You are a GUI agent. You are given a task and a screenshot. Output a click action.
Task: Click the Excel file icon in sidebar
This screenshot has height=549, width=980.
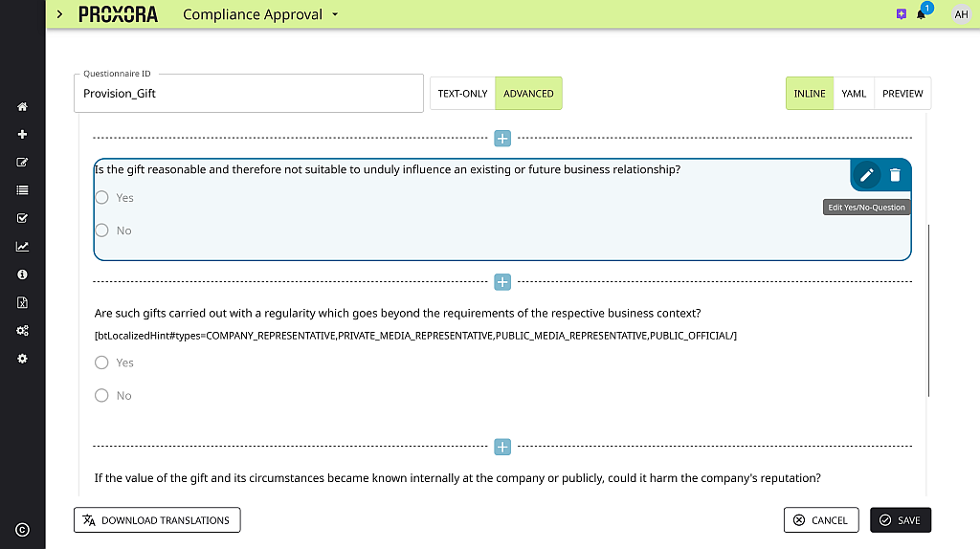point(22,302)
